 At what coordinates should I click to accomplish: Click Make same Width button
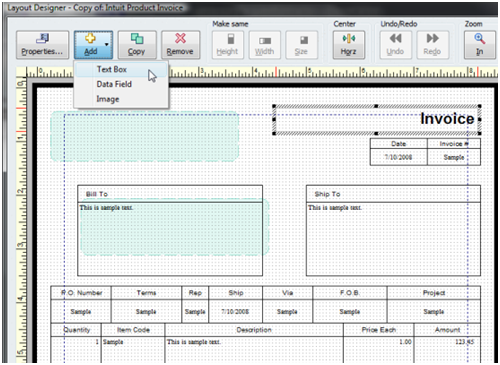click(265, 45)
